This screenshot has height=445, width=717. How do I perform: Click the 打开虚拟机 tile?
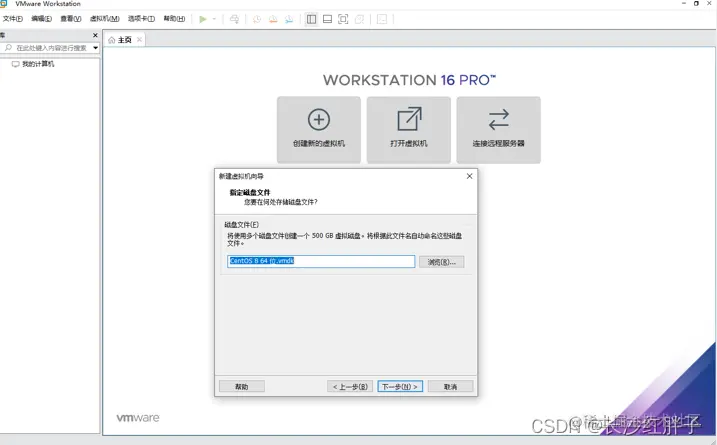[409, 130]
